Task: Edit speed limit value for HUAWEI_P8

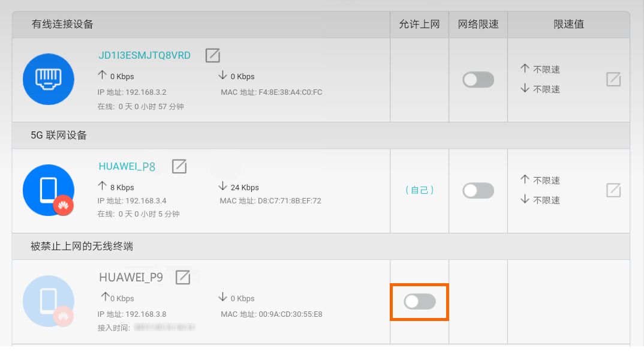Action: point(613,190)
